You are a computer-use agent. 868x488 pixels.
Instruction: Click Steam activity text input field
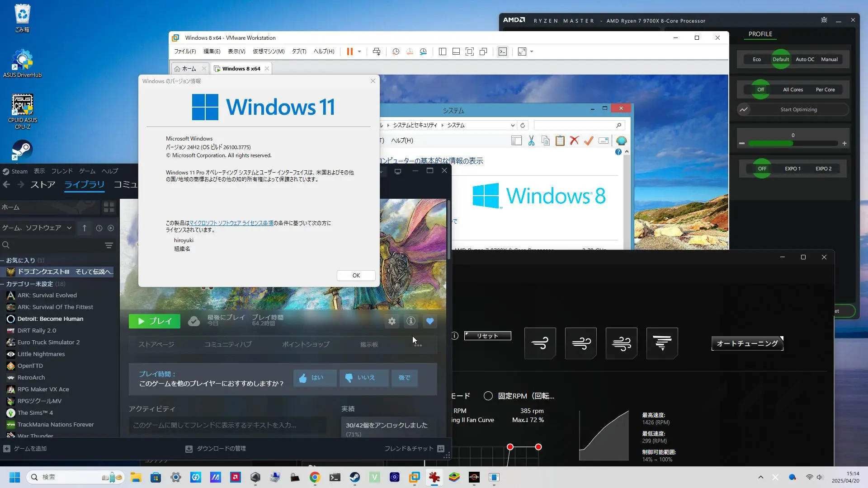[227, 425]
